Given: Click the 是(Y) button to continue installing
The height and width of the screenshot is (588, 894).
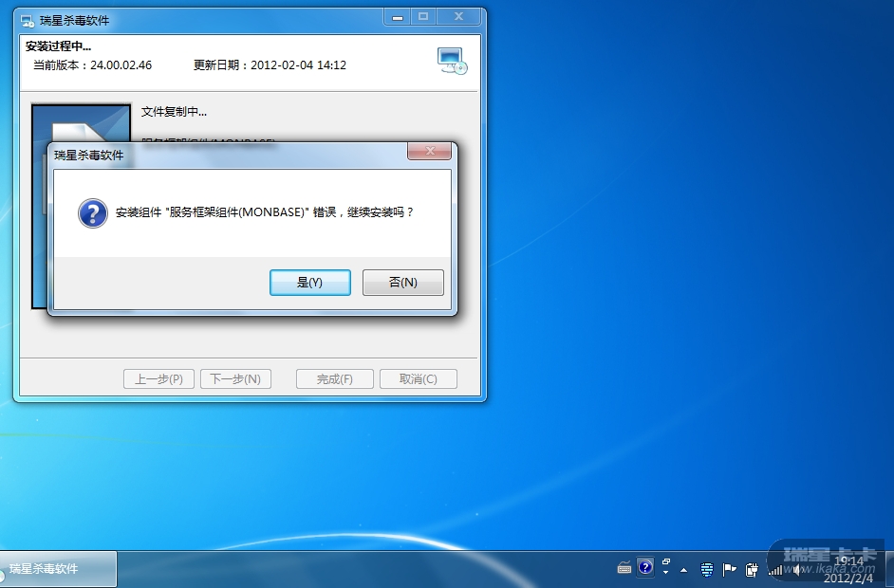Looking at the screenshot, I should click(x=309, y=282).
